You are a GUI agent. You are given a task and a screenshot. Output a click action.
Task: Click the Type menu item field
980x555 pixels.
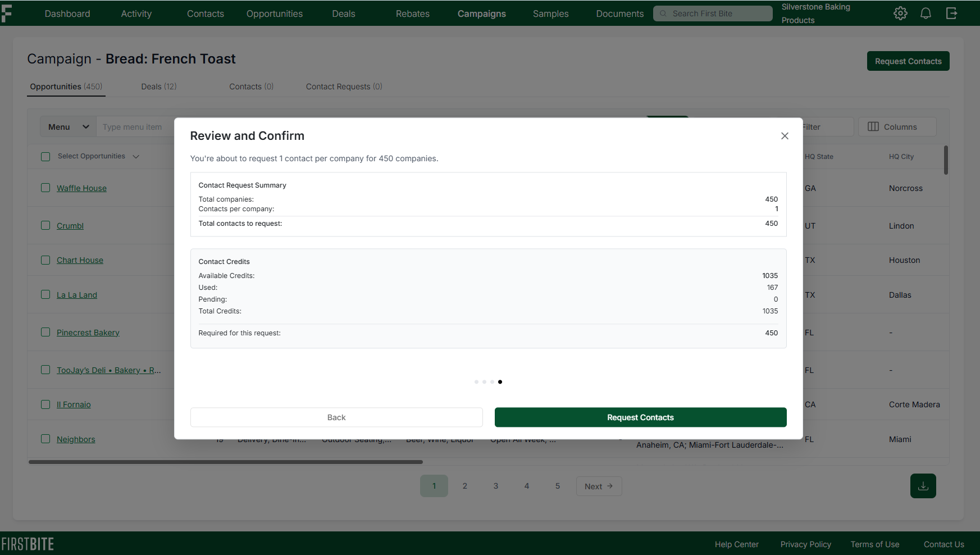click(x=135, y=127)
